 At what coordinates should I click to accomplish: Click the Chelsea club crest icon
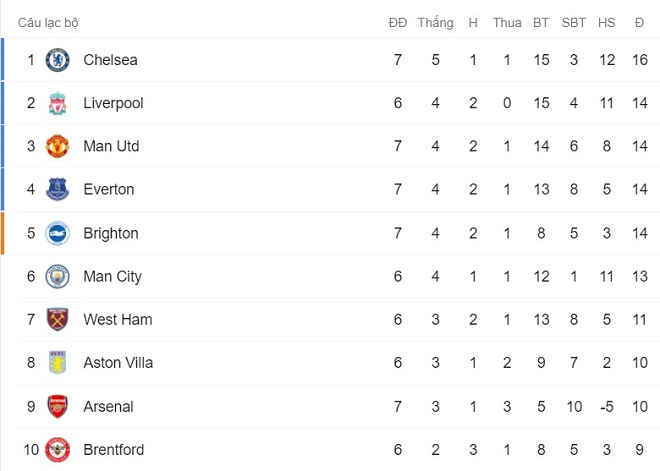click(57, 60)
